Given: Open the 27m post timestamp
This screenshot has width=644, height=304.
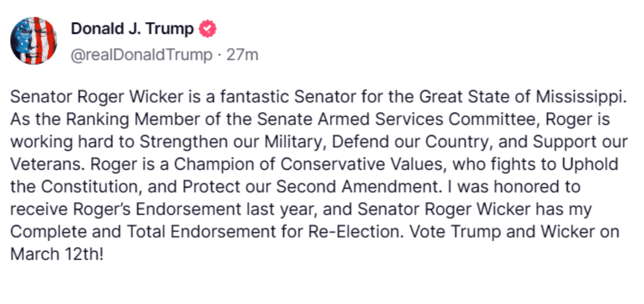Looking at the screenshot, I should point(242,55).
